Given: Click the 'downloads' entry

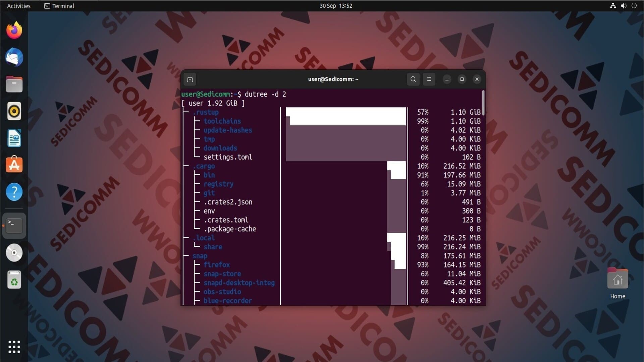Looking at the screenshot, I should tap(220, 148).
